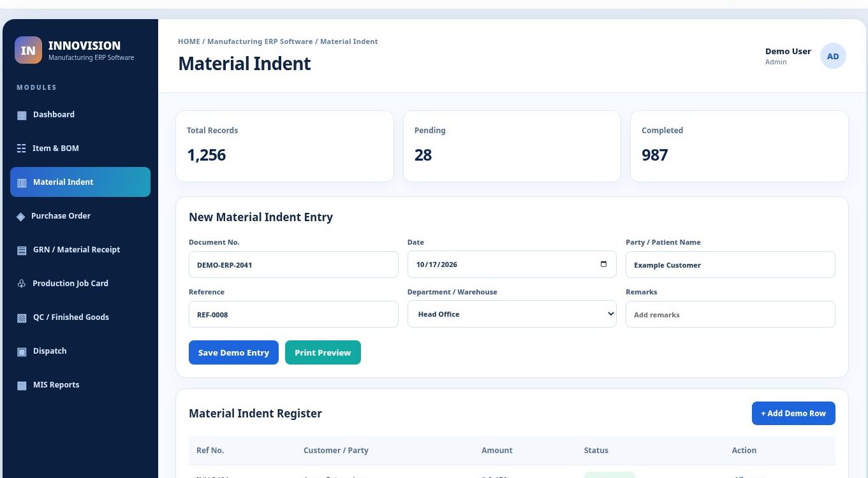Viewport: 868px width, 478px height.
Task: Click + Add Demo Row button
Action: pyautogui.click(x=793, y=413)
